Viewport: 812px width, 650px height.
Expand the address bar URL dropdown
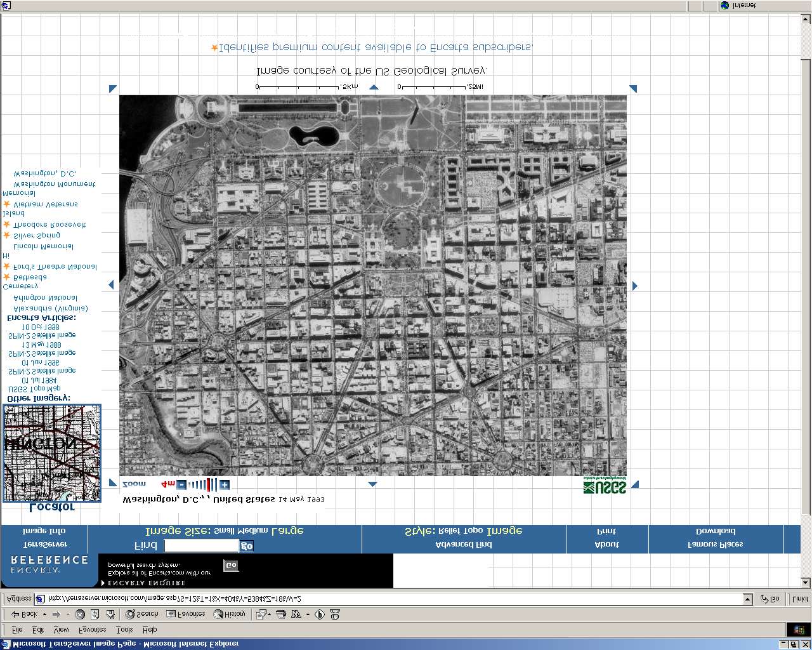[x=747, y=599]
